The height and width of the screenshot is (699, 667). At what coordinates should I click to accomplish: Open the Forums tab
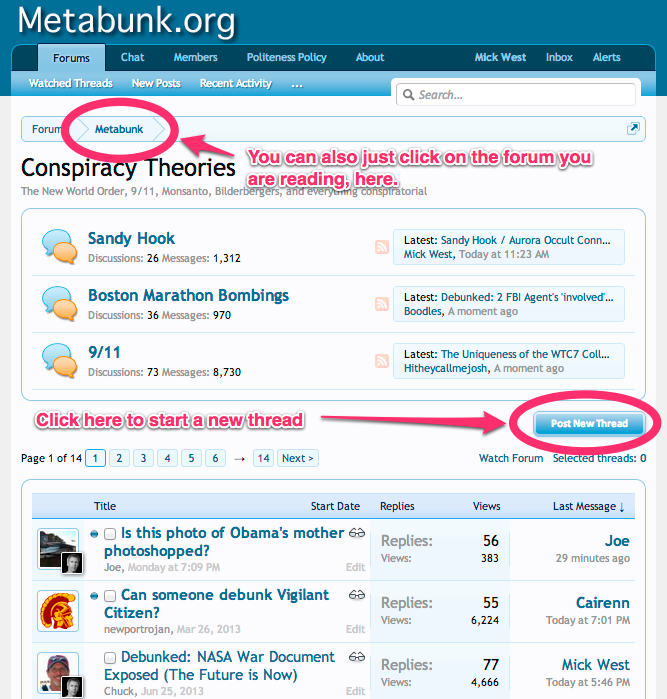(71, 58)
